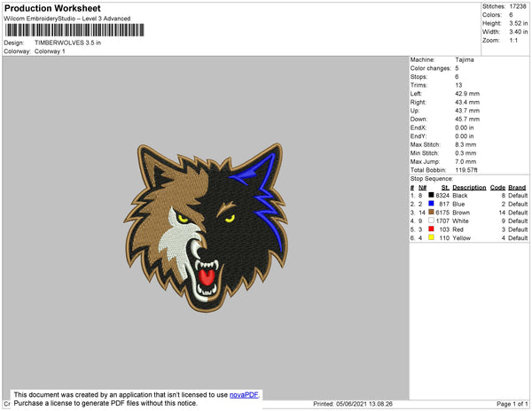Click the 'St.' column header
The height and width of the screenshot is (411, 532).
click(445, 188)
